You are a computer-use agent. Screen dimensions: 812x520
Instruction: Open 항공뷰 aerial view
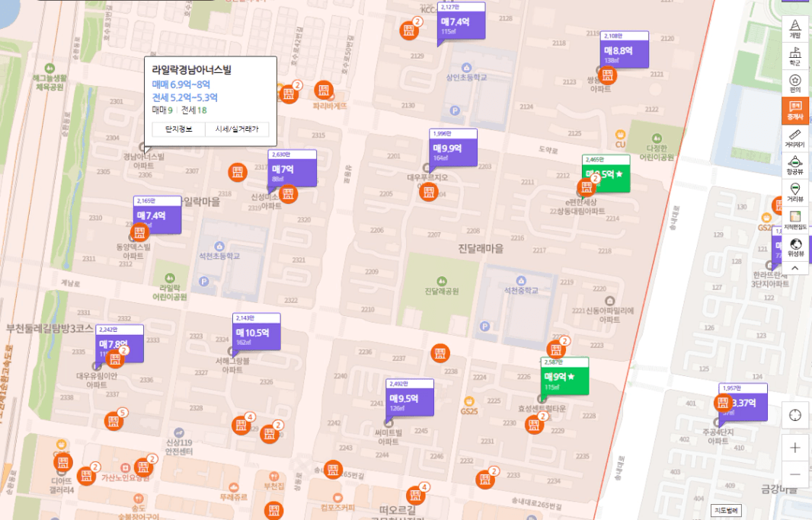[x=795, y=165]
